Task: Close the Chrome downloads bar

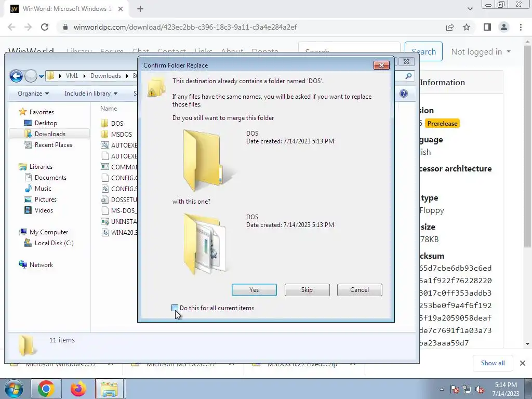Action: coord(523,363)
